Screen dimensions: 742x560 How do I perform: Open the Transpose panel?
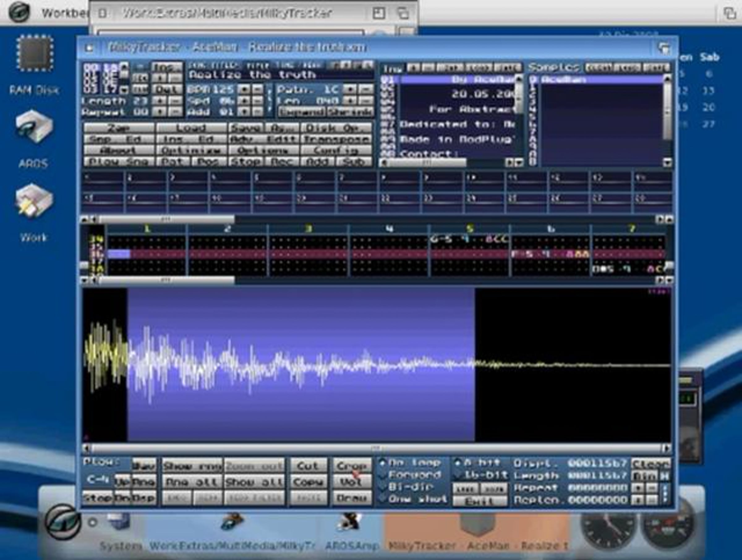(337, 139)
